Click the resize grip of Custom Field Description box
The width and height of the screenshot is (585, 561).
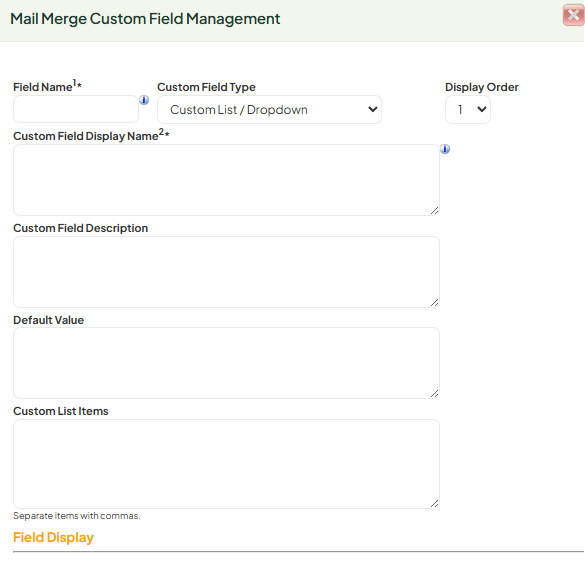pos(434,303)
